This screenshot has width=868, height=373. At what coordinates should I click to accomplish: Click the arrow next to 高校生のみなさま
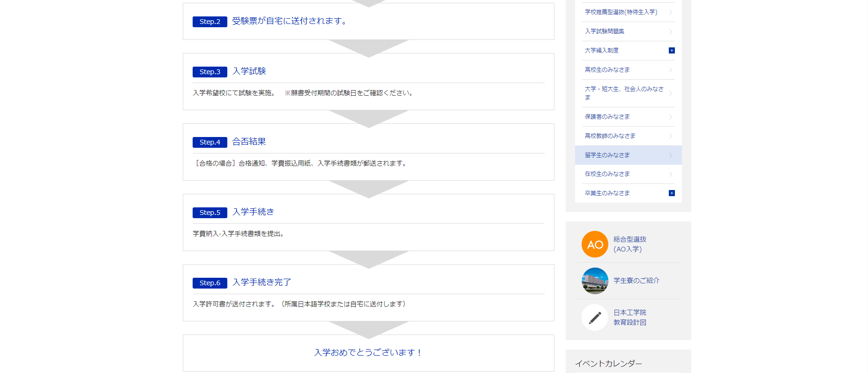pos(671,70)
